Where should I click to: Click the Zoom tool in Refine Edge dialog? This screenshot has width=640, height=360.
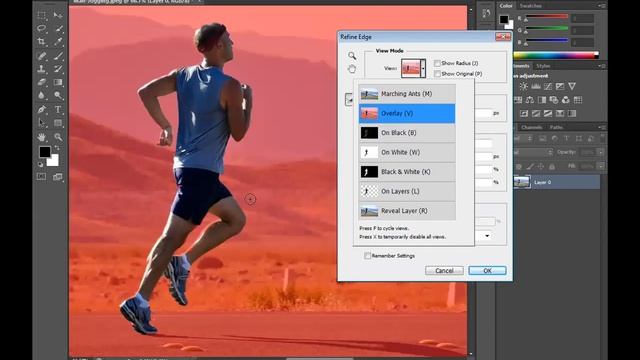coord(352,56)
